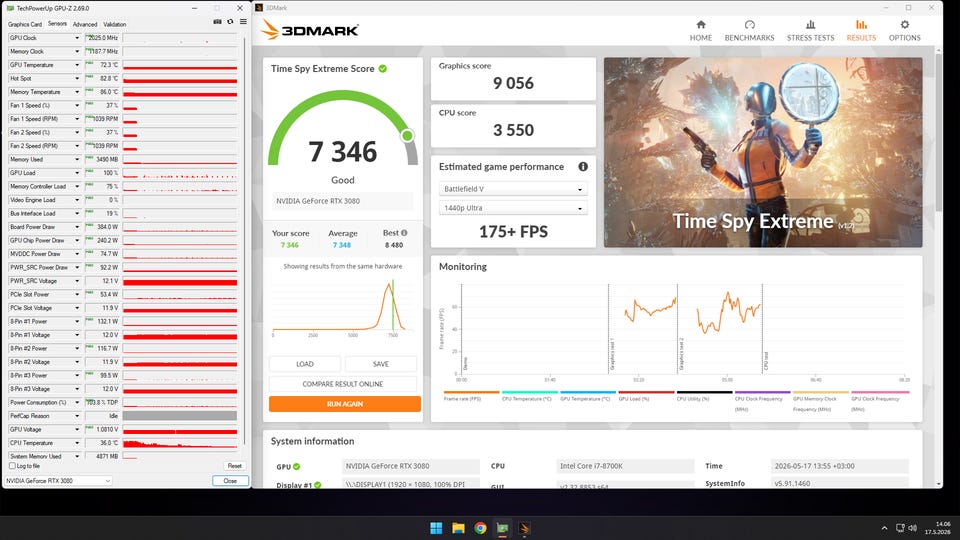Screen dimensions: 960x540
Task: Go to STRESS TESTS in 3DMark
Action: [x=810, y=31]
